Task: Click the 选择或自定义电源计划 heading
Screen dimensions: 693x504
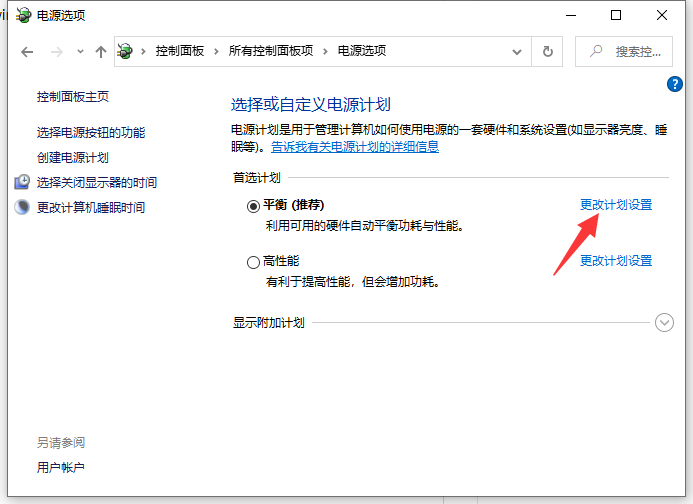Action: tap(311, 105)
